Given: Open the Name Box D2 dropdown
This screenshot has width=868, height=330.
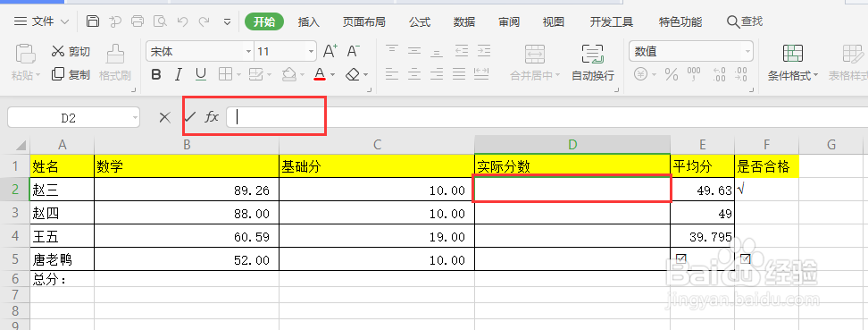Looking at the screenshot, I should pyautogui.click(x=136, y=117).
